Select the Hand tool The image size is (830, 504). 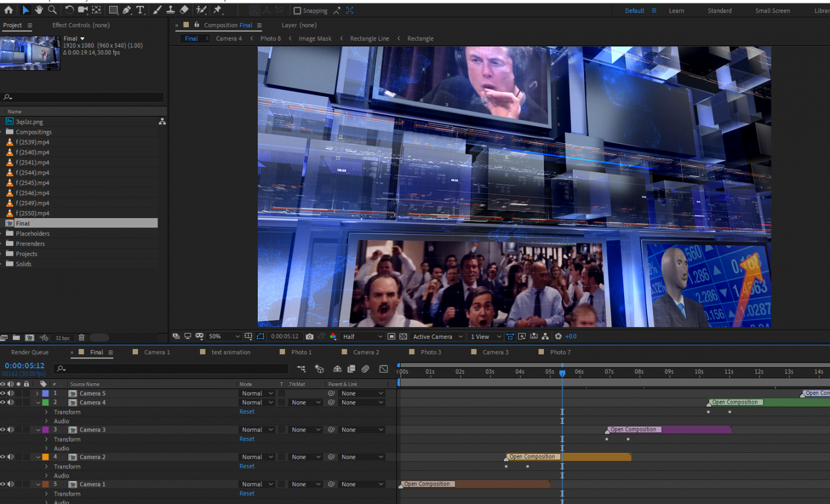(x=39, y=10)
